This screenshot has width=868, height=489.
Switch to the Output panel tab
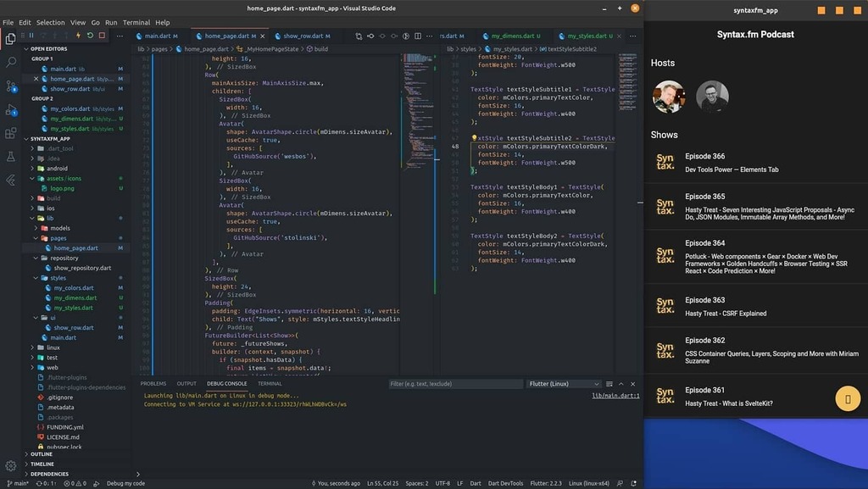coord(186,384)
